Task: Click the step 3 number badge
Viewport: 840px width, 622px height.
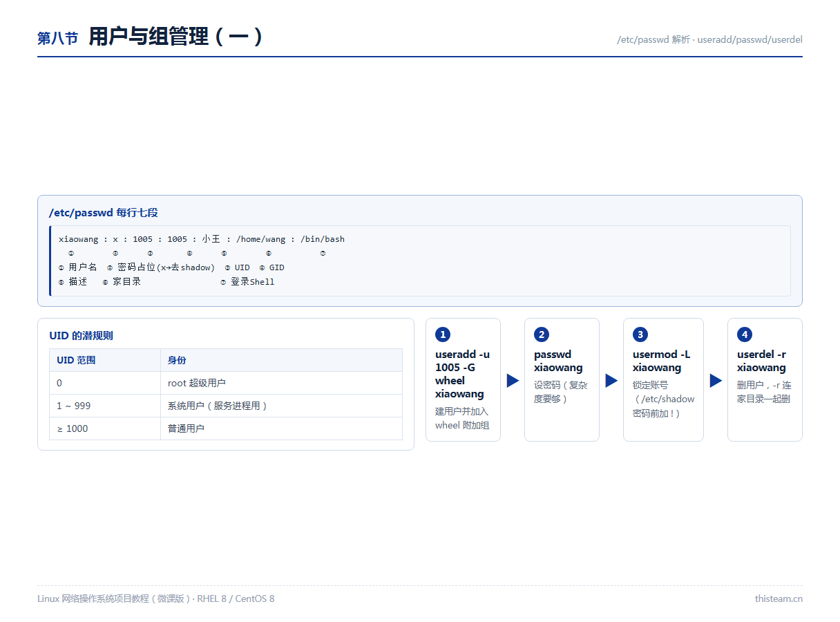Action: pyautogui.click(x=640, y=334)
